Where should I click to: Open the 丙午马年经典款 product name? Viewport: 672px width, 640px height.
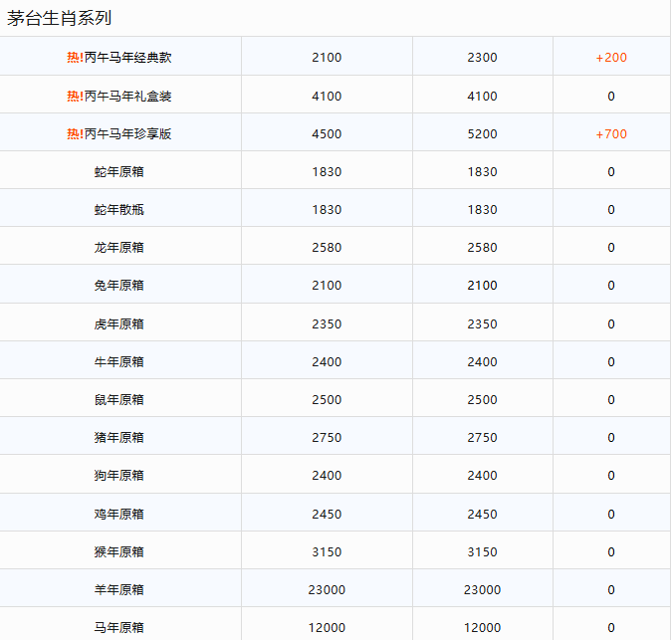pos(128,58)
